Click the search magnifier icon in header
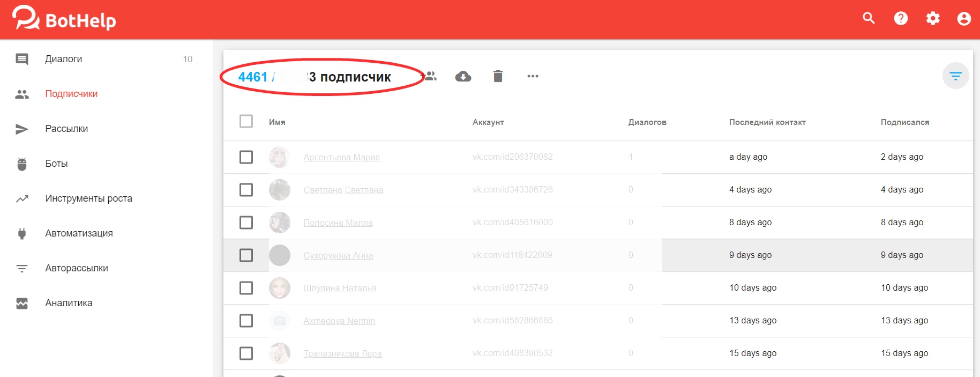The image size is (980, 377). pyautogui.click(x=869, y=19)
